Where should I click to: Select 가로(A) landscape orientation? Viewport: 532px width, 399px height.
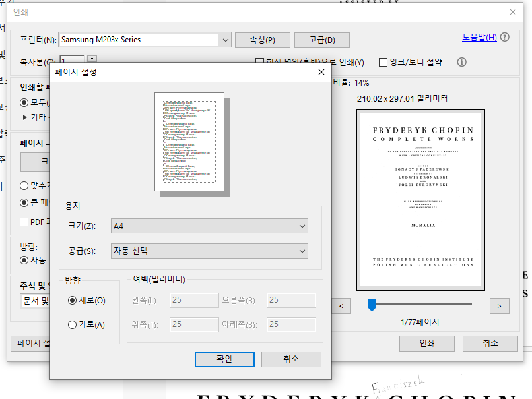click(x=72, y=324)
